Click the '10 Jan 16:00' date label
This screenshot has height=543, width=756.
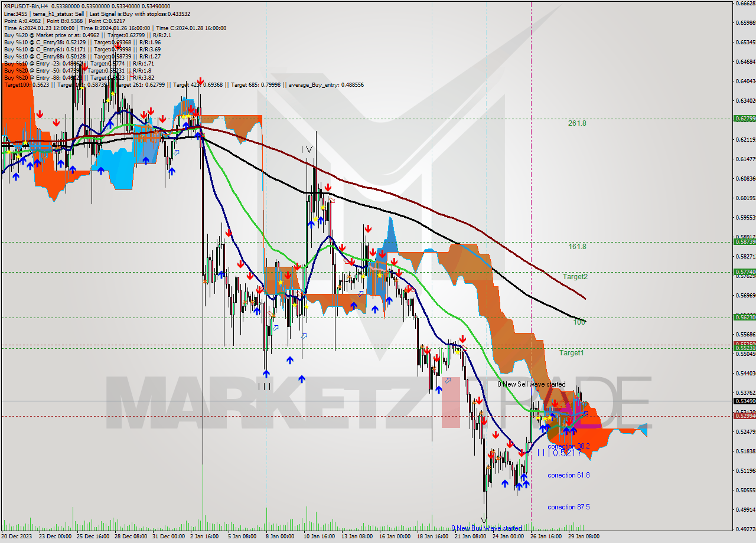pos(318,537)
